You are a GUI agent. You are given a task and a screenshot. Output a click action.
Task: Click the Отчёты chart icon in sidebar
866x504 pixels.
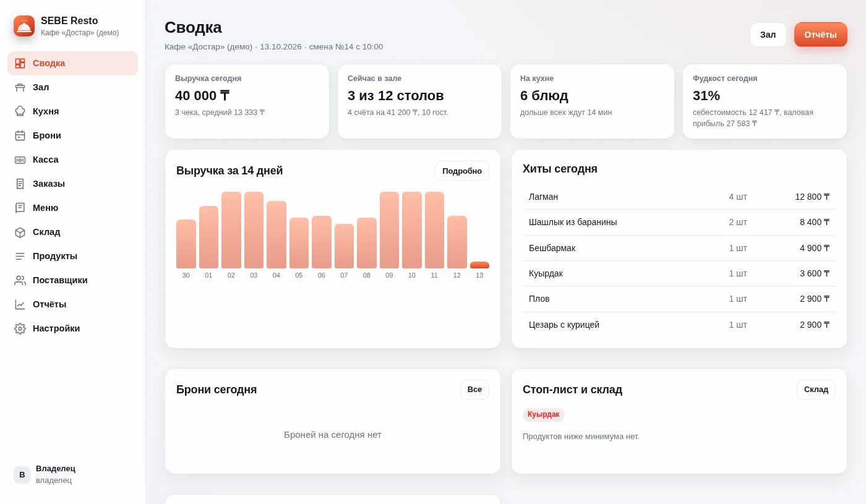(20, 304)
